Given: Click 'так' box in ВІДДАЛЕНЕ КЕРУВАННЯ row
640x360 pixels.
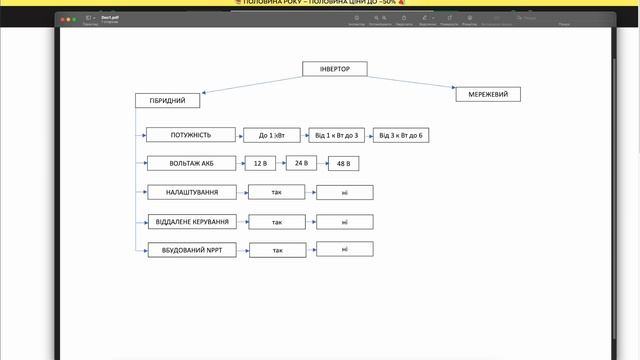Looking at the screenshot, I should 277,222.
